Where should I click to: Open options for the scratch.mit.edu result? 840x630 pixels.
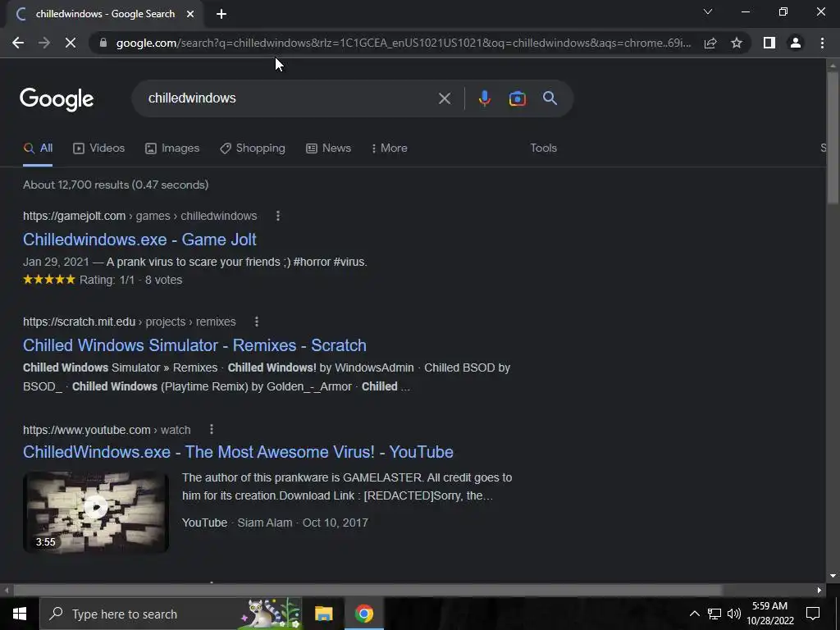[257, 322]
